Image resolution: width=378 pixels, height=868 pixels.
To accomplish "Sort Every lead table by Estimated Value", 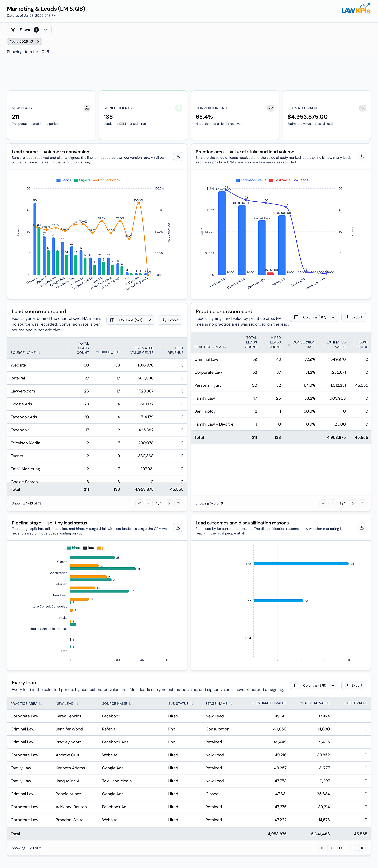I will click(269, 703).
